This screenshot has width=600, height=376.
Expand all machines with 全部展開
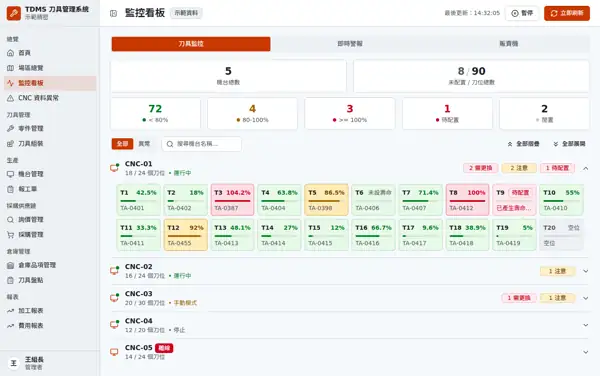[x=569, y=144]
